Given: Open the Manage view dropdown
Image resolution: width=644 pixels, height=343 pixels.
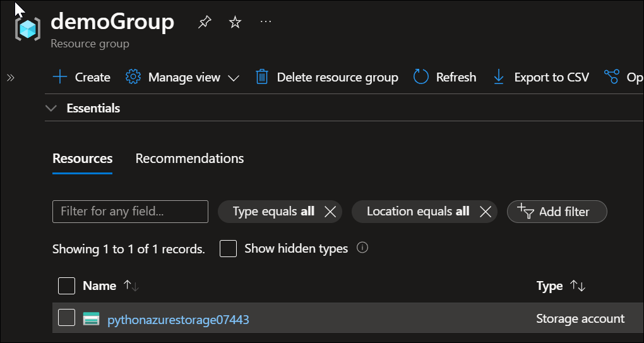Looking at the screenshot, I should coord(183,77).
